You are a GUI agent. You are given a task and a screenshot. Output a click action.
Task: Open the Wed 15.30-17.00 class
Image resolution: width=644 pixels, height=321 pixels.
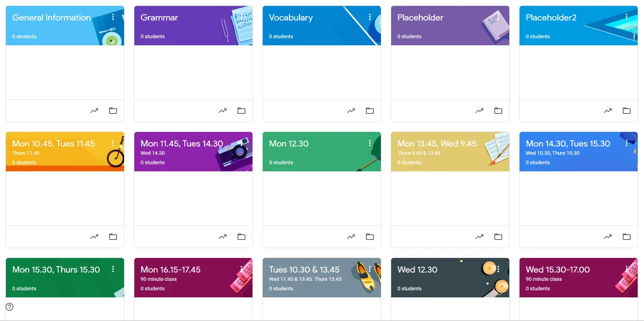[x=558, y=269]
